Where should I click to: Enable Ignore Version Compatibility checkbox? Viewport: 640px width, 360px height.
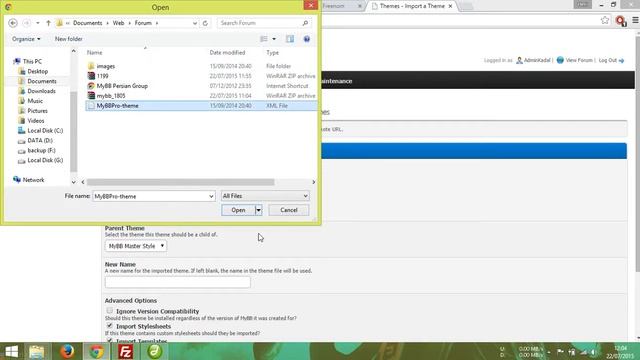click(x=109, y=311)
